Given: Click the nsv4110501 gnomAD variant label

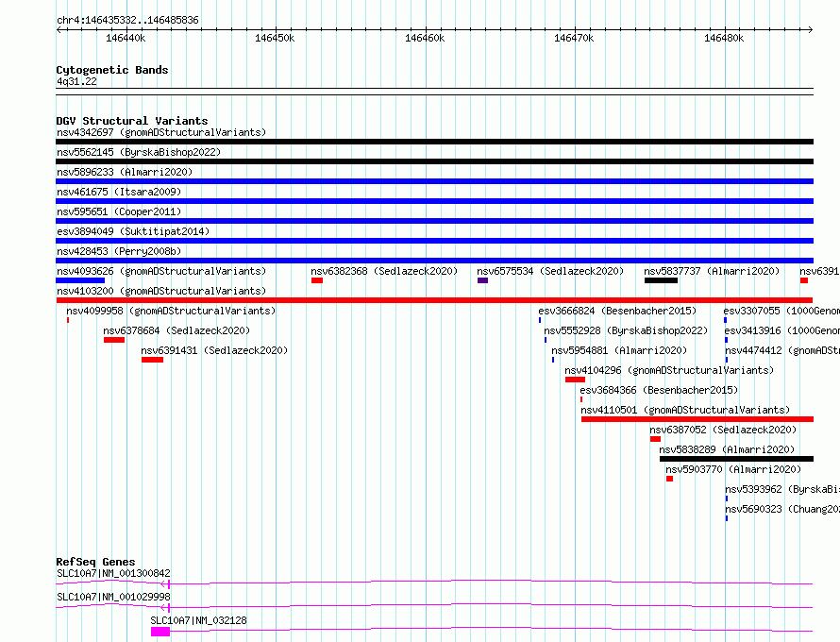Looking at the screenshot, I should pos(685,410).
